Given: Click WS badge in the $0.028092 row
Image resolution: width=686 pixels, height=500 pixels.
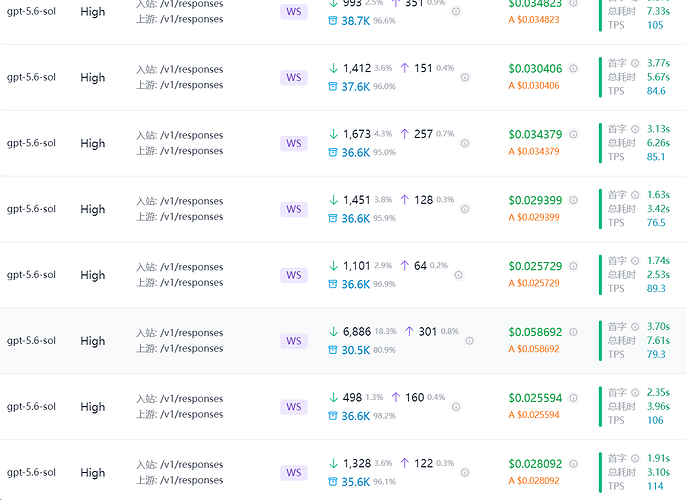Looking at the screenshot, I should [x=294, y=472].
